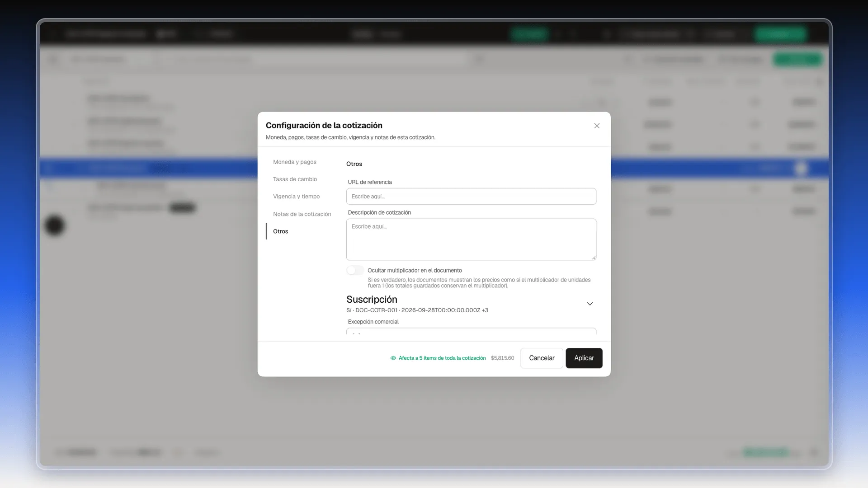Expand the Suscripción chevron
Viewport: 868px width, 488px height.
(x=590, y=304)
